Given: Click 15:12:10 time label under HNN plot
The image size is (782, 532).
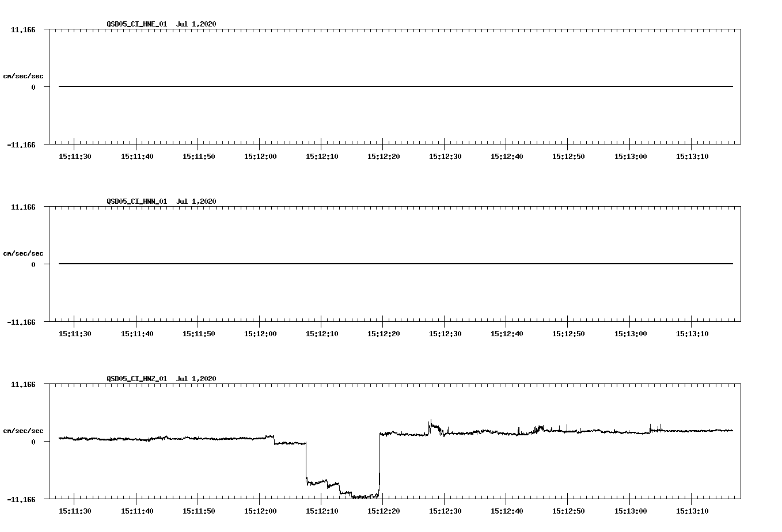Looking at the screenshot, I should (x=322, y=334).
